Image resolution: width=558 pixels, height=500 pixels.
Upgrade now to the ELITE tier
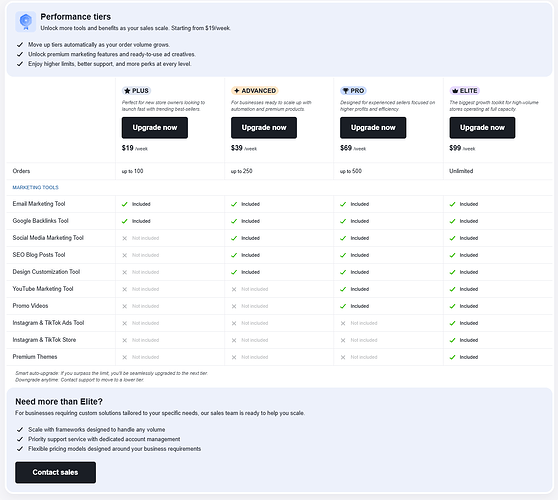pos(482,128)
